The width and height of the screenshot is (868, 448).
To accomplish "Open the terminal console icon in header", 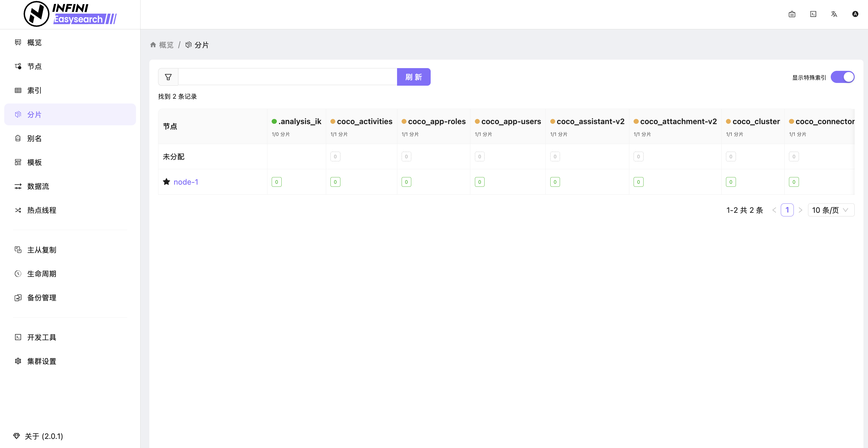I will [x=813, y=14].
